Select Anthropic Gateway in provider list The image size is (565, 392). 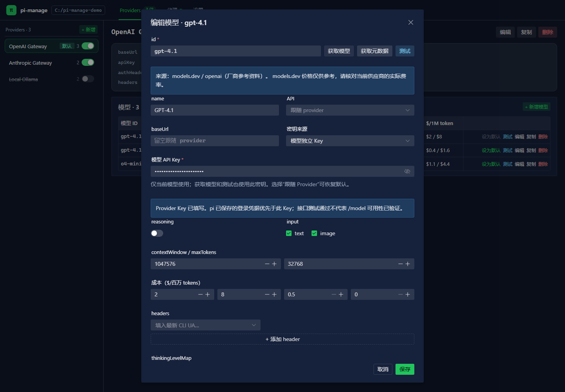tap(51, 63)
